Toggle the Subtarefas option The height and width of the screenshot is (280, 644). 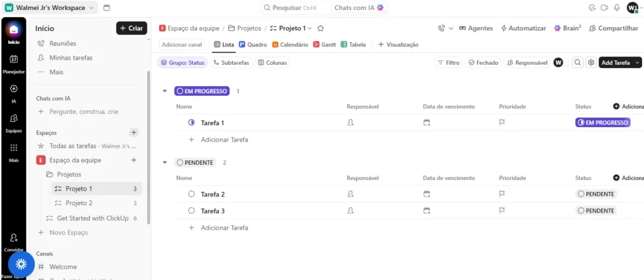(231, 62)
